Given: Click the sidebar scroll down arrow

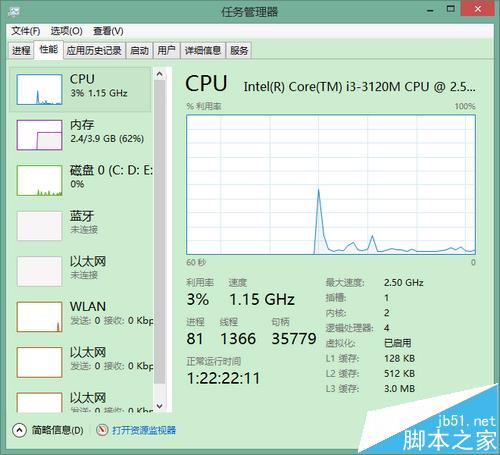Looking at the screenshot, I should [160, 406].
